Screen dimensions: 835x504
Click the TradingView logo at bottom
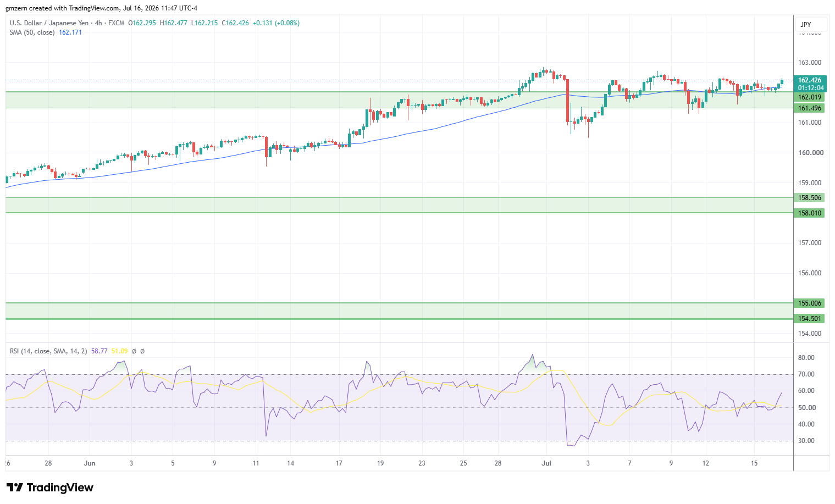[x=49, y=488]
